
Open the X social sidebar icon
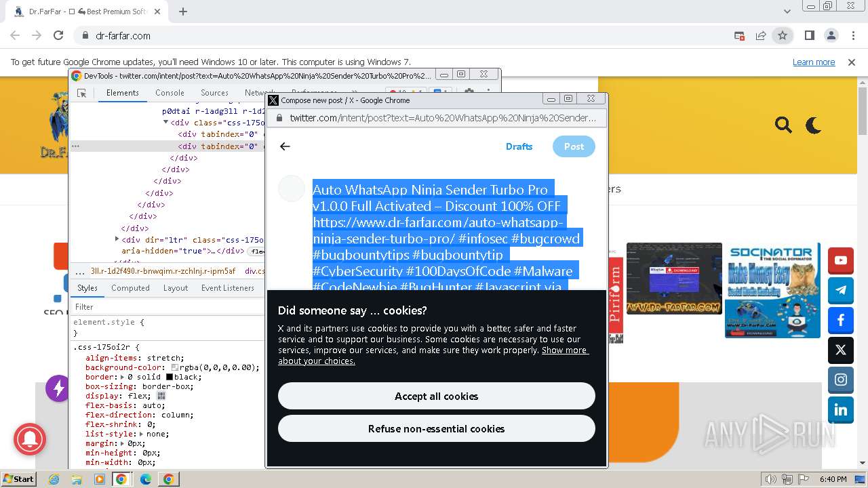coord(841,350)
